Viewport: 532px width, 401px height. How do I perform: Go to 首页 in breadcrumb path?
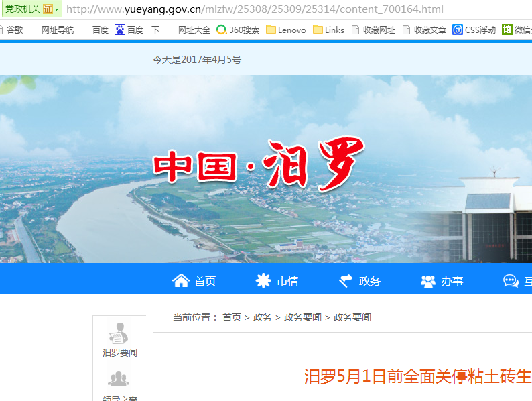click(x=232, y=317)
